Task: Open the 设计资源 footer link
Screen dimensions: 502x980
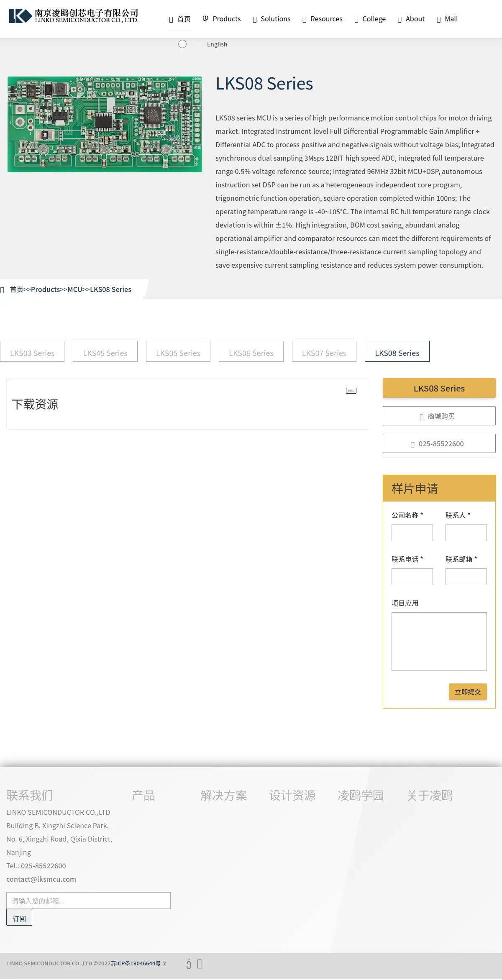Action: click(292, 795)
